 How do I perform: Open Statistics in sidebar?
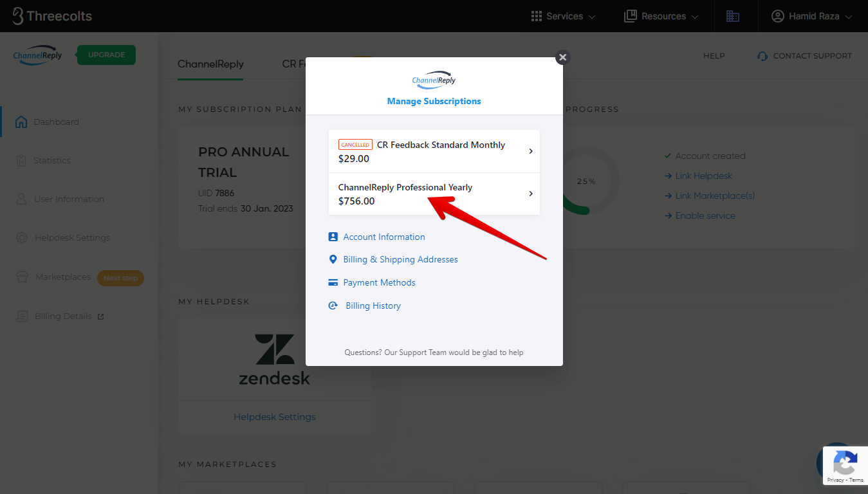(x=52, y=160)
